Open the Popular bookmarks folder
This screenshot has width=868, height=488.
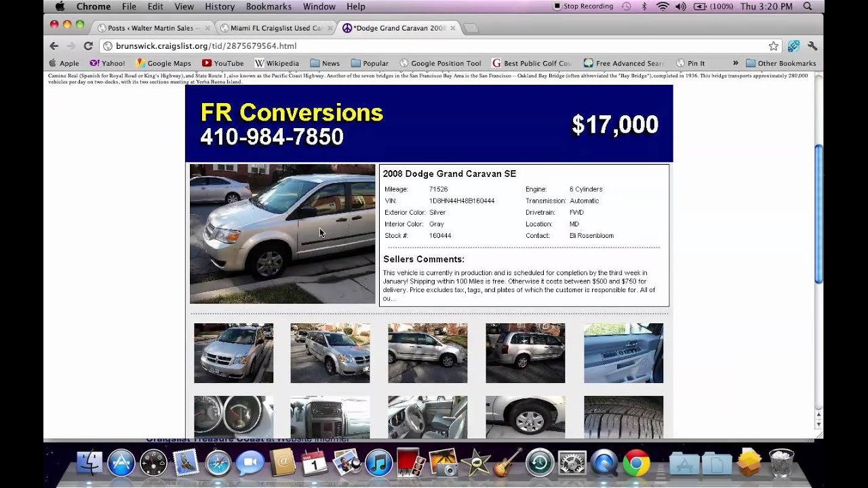370,63
